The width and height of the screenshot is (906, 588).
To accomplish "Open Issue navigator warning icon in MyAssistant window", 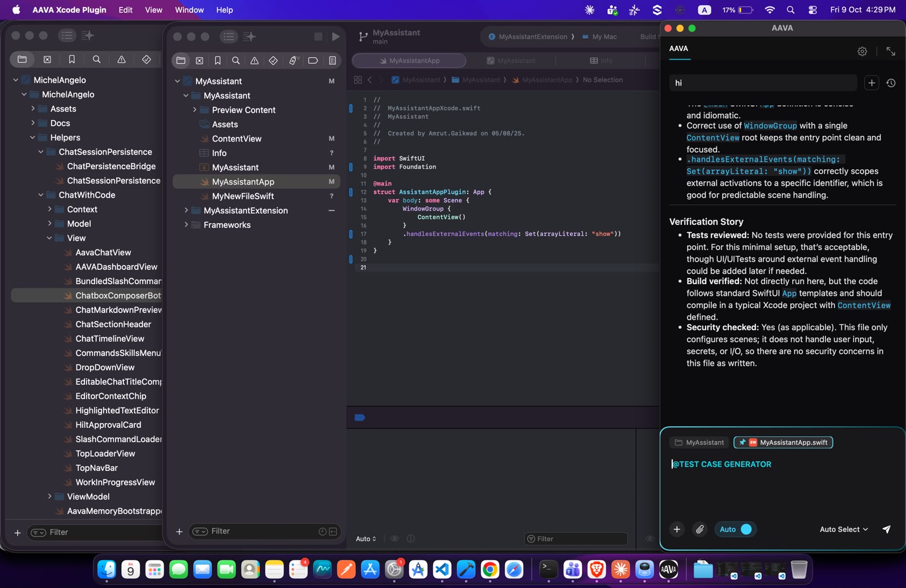I will (x=254, y=61).
